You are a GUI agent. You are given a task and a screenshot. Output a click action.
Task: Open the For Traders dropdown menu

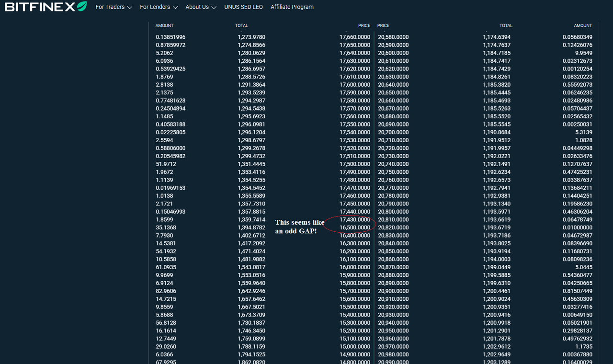[x=114, y=7]
